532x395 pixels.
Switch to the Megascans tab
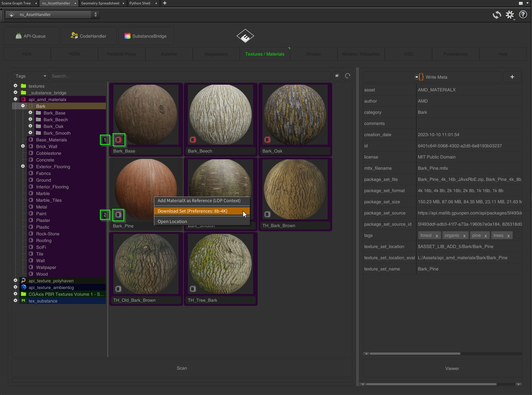tap(216, 54)
